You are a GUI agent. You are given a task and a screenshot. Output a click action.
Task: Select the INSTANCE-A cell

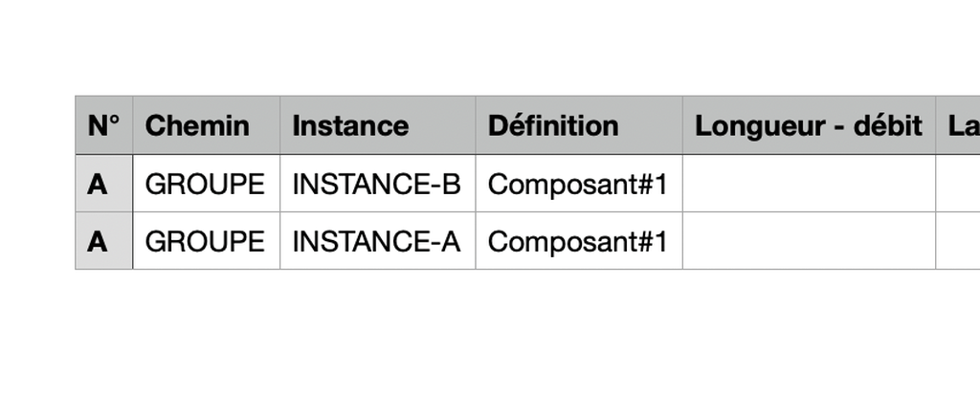[x=377, y=240]
